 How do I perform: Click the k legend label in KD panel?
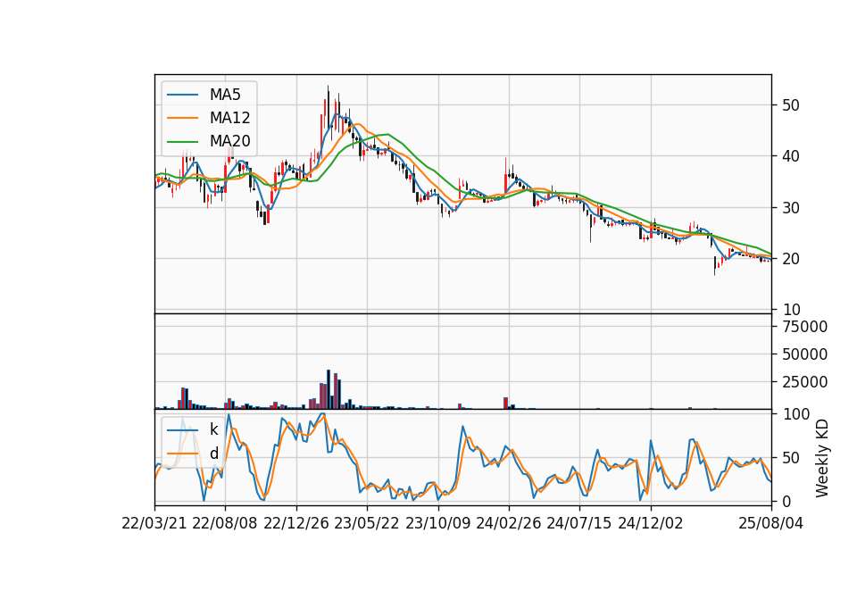pyautogui.click(x=213, y=429)
